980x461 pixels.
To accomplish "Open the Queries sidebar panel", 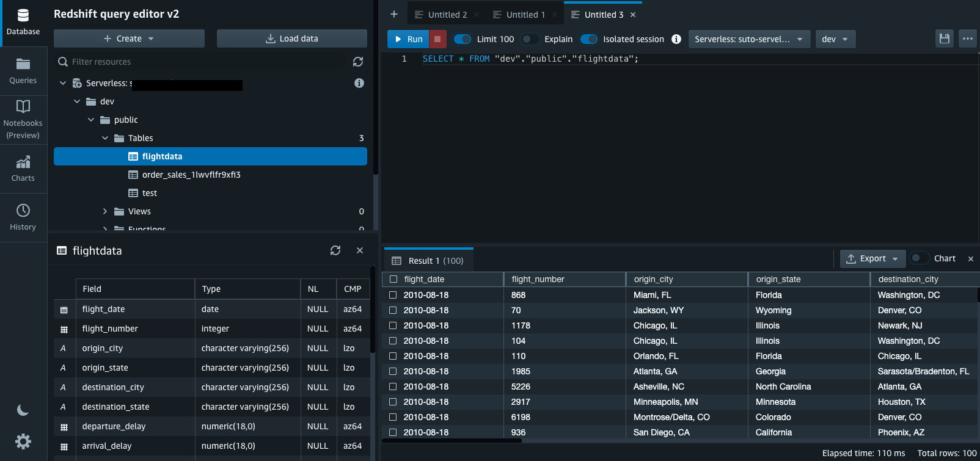I will (23, 71).
